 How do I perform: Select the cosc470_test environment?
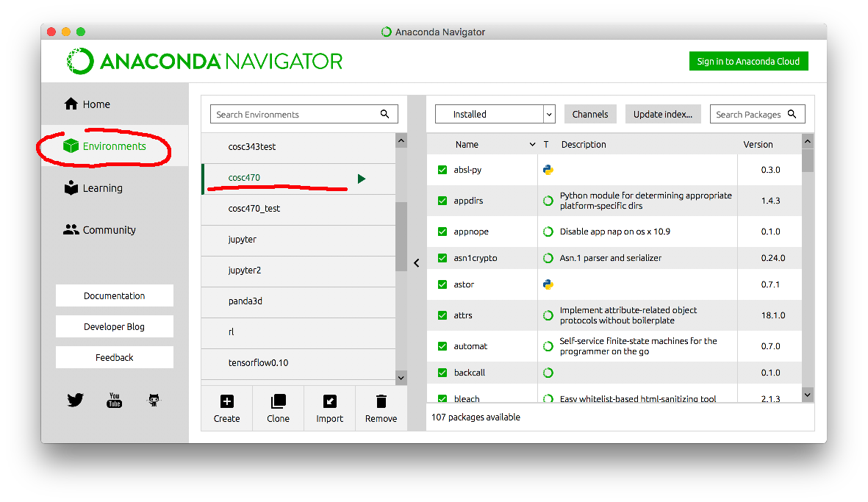[x=298, y=209]
